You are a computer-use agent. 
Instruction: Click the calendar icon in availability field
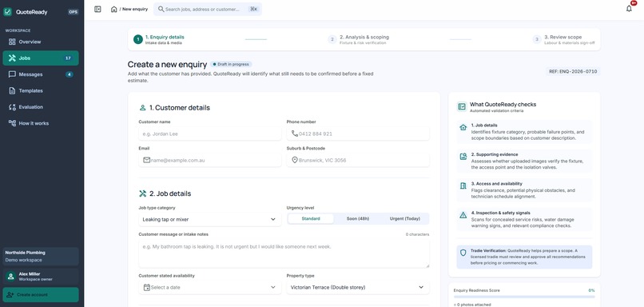point(147,287)
